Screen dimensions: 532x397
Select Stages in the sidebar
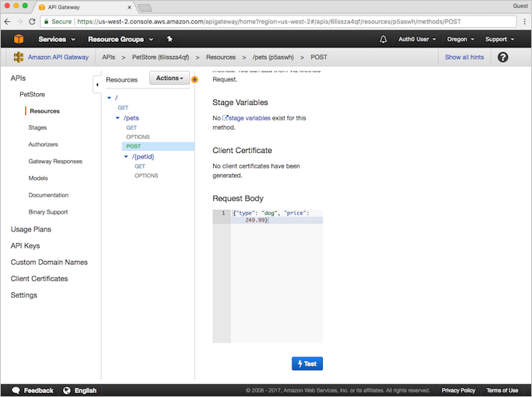coord(37,127)
